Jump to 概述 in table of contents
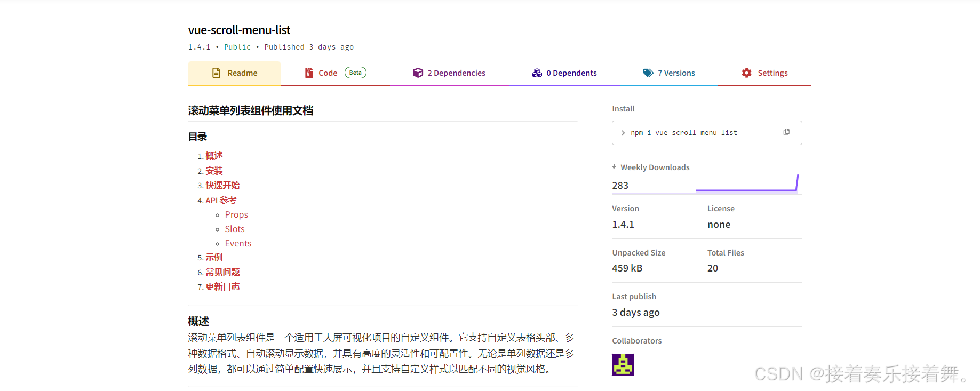 coord(214,156)
